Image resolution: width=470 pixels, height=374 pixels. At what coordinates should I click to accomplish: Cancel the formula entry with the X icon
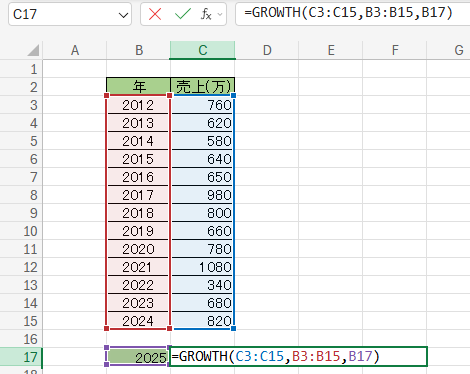click(x=155, y=14)
